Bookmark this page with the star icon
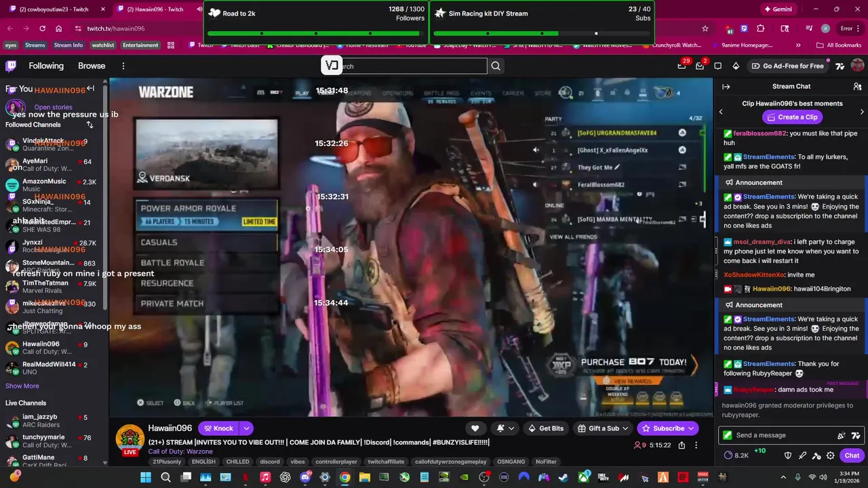The image size is (868, 488). 705,28
